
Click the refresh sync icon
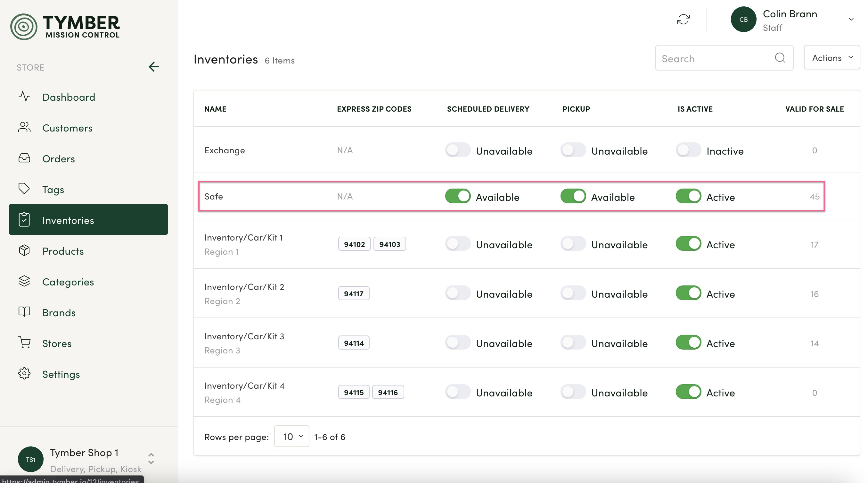point(683,20)
